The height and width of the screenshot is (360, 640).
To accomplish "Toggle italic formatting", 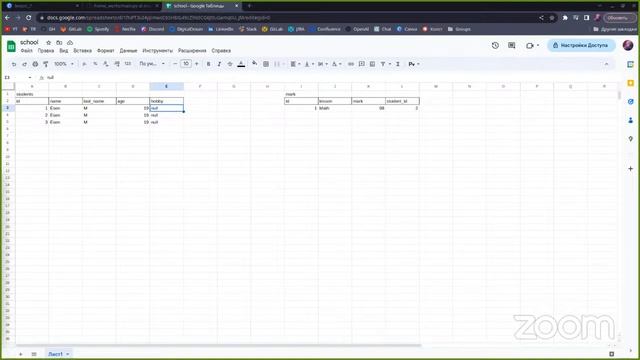I will [219, 64].
